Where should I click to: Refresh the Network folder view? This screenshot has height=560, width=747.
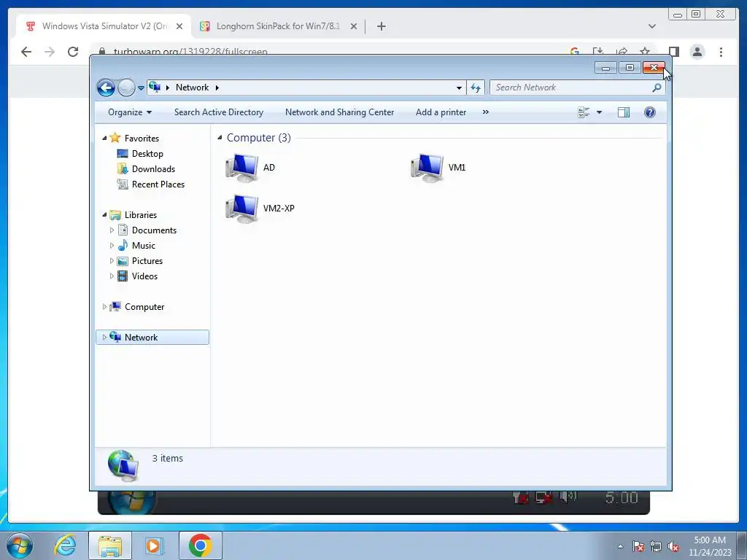point(476,87)
